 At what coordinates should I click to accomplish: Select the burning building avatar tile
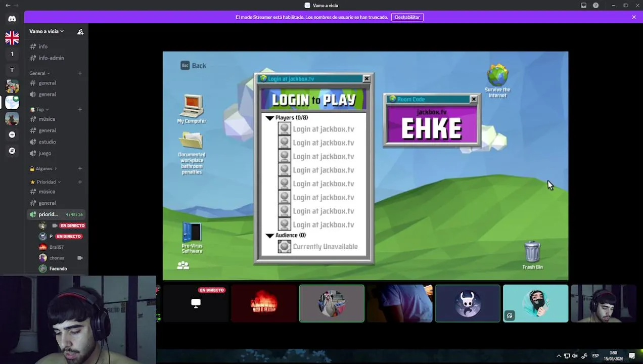click(263, 303)
